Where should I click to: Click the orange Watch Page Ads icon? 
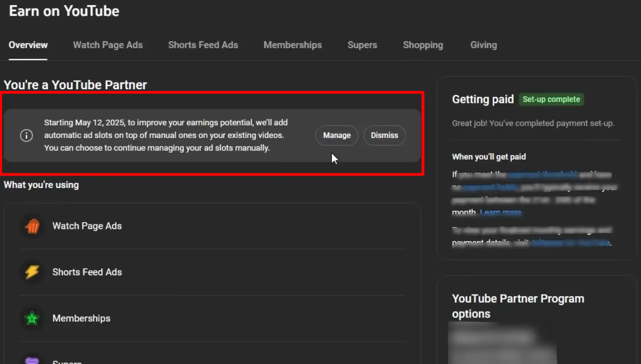tap(32, 226)
